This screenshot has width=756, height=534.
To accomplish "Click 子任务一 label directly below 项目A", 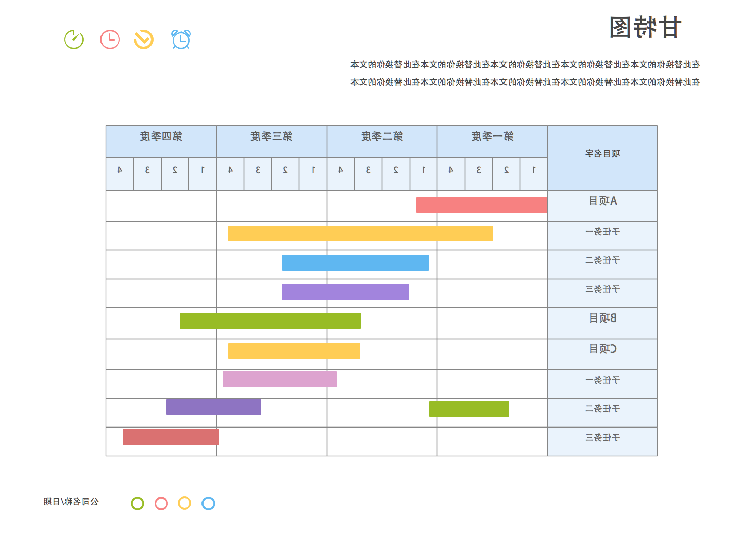I will [602, 232].
